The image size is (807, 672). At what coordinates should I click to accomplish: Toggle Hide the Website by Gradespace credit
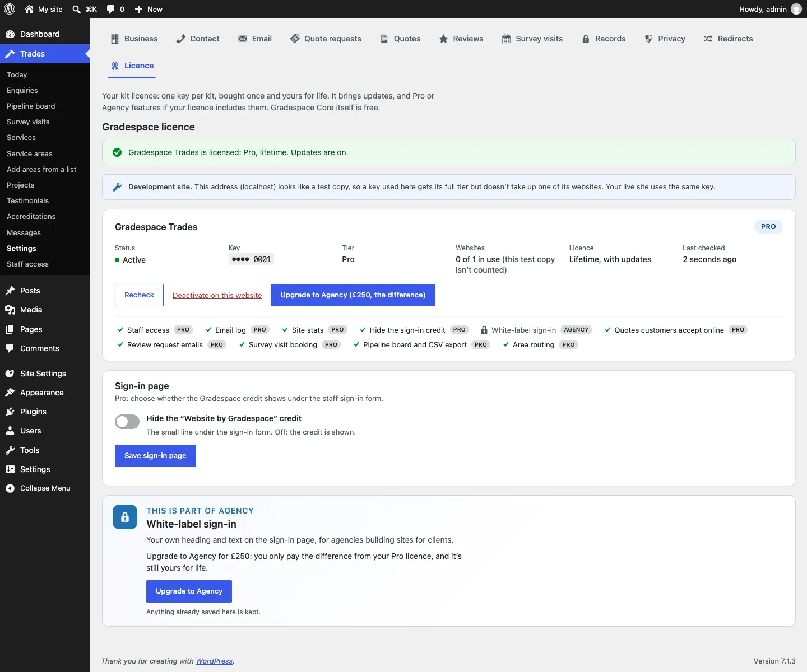(127, 422)
